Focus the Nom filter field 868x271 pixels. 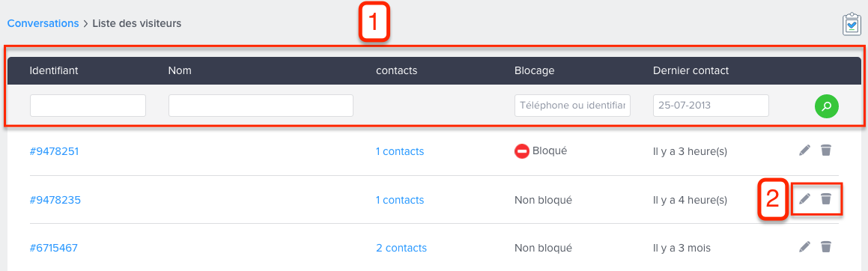pyautogui.click(x=261, y=105)
